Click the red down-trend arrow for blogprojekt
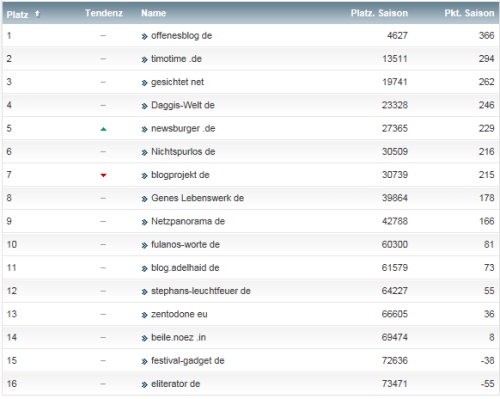The height and width of the screenshot is (399, 500). point(103,175)
